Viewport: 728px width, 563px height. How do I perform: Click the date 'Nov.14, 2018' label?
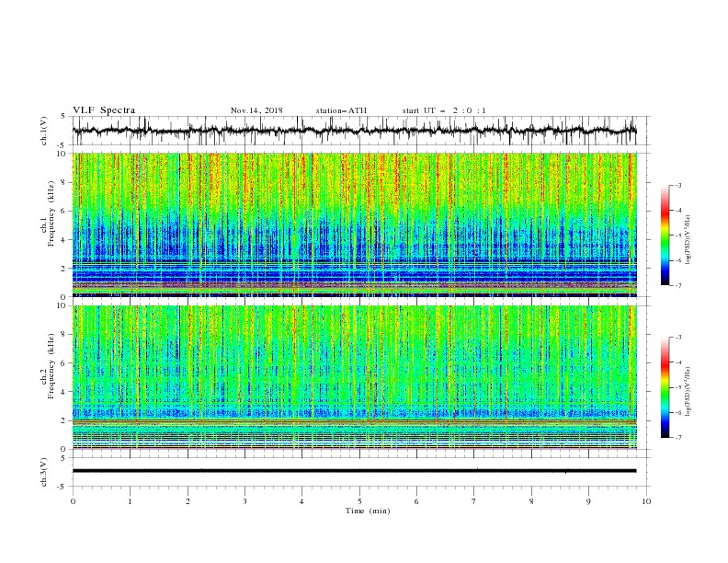tap(256, 110)
